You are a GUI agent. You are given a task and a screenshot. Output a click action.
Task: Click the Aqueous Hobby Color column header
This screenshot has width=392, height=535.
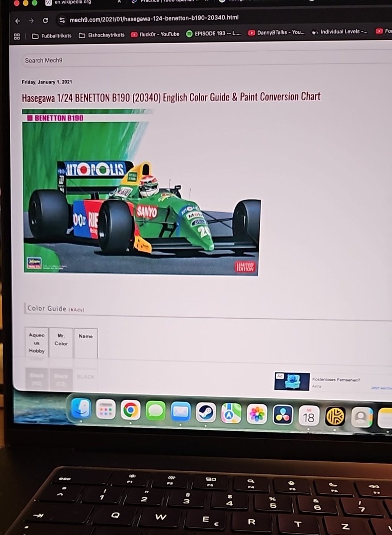pyautogui.click(x=37, y=343)
